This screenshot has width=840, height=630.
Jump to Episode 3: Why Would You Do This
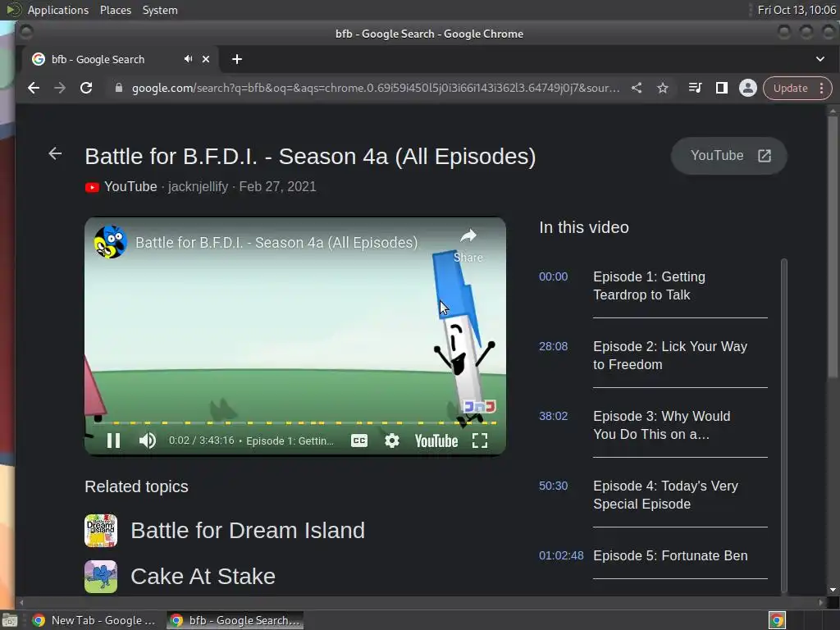[662, 426]
